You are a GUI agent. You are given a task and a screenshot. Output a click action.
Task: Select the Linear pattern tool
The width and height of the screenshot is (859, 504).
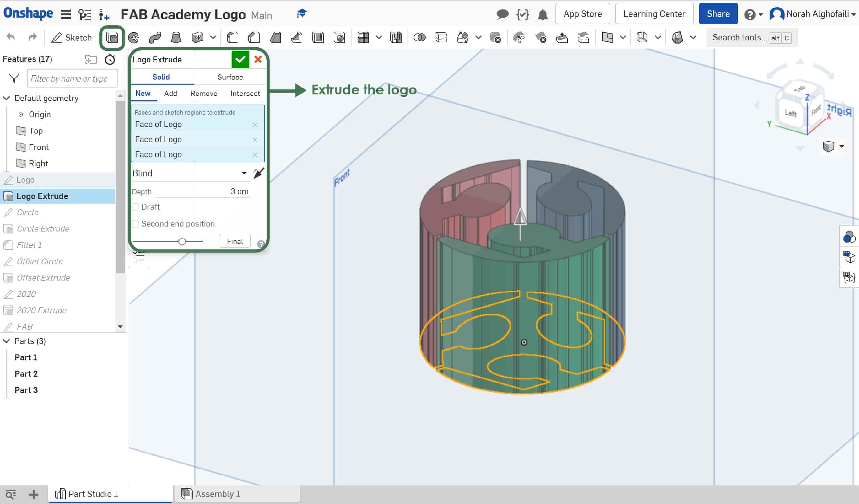[363, 37]
